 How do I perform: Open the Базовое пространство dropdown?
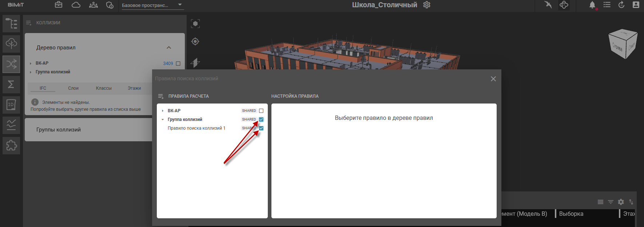[152, 5]
